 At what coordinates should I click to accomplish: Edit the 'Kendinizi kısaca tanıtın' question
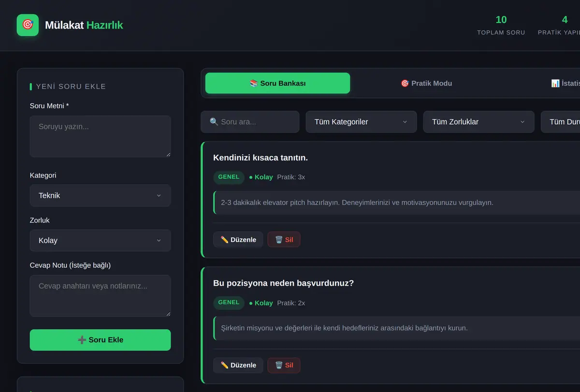point(238,240)
